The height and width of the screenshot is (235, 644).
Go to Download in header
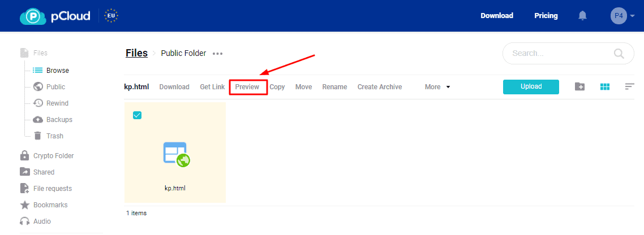[x=497, y=16]
